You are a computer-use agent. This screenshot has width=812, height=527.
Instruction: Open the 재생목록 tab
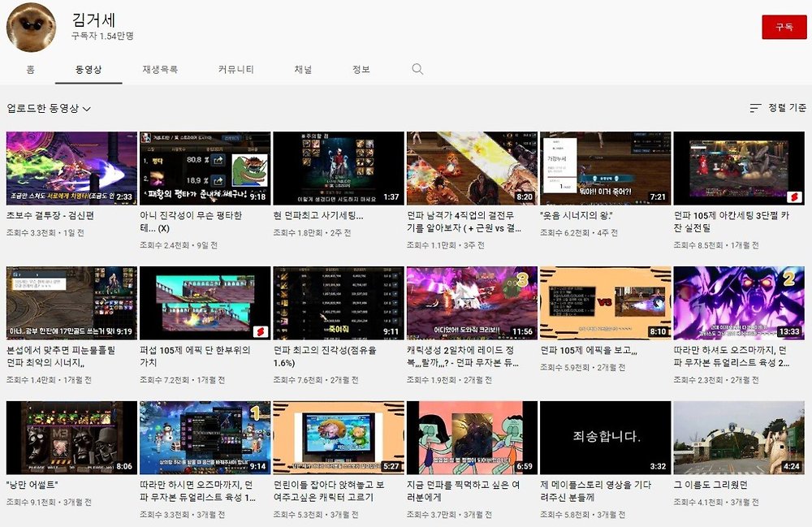(160, 69)
